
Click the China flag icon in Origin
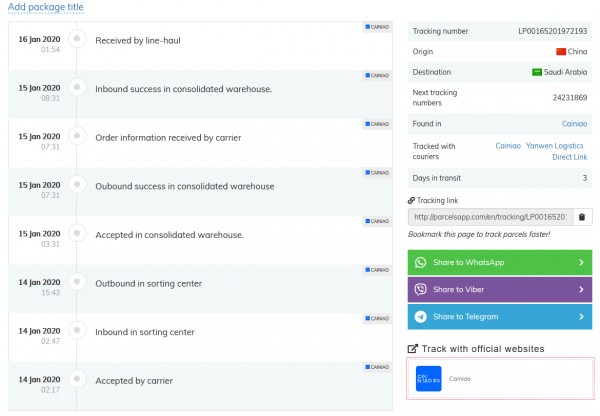pyautogui.click(x=559, y=51)
